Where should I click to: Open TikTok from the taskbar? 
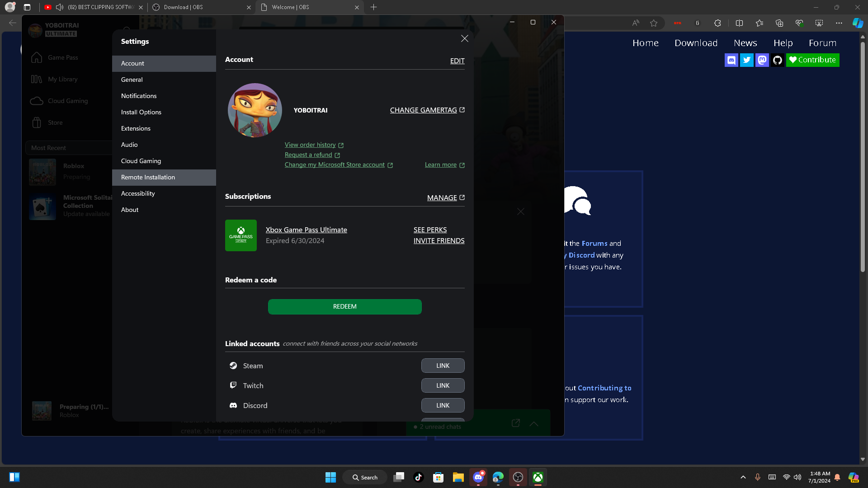point(418,478)
